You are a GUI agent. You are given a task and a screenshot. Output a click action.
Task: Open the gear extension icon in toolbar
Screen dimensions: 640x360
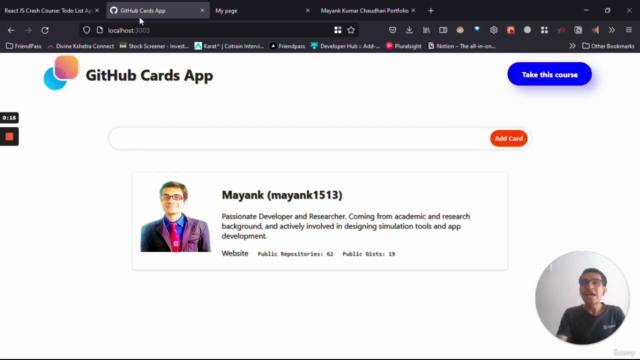click(493, 30)
